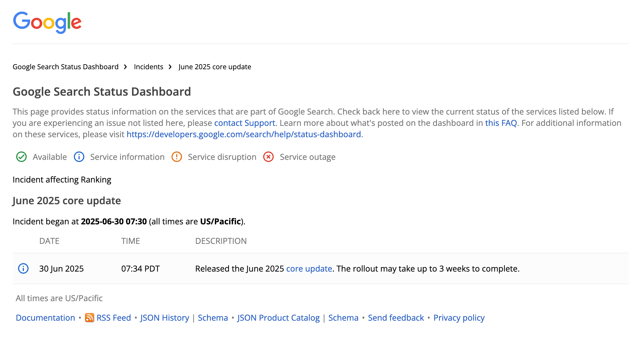Open the contact Support link
644x343 pixels.
(244, 123)
